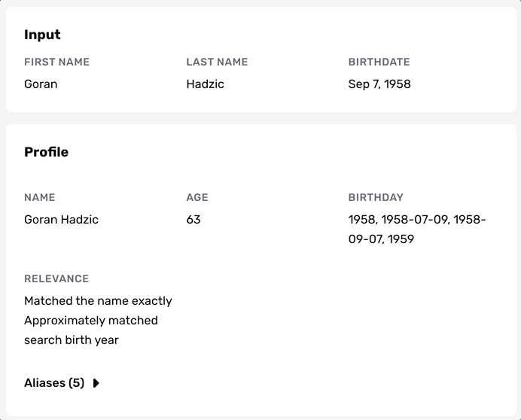521x420 pixels.
Task: Click "Matched the name exactly" text
Action: (x=98, y=301)
